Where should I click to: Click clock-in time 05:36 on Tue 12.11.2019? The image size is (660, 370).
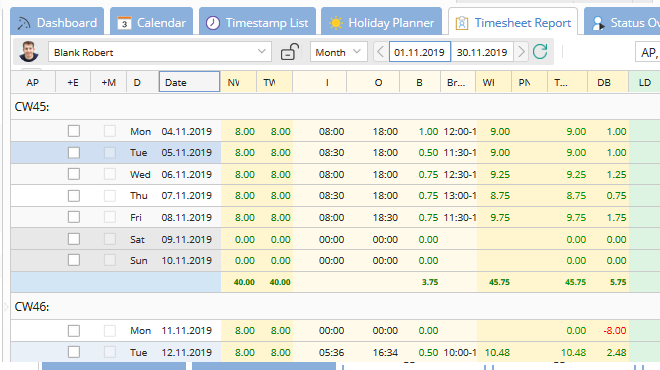[331, 352]
